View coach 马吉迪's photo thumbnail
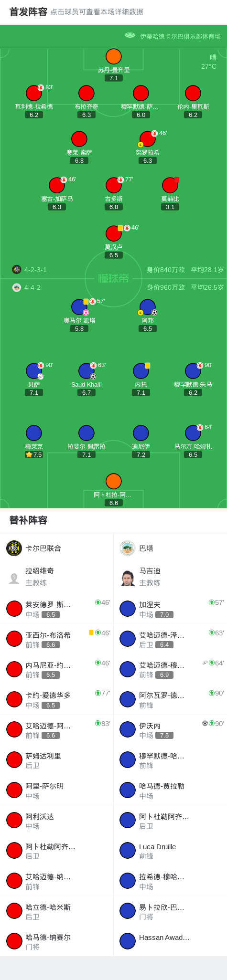Screen dimensions: 227x980 tap(128, 578)
